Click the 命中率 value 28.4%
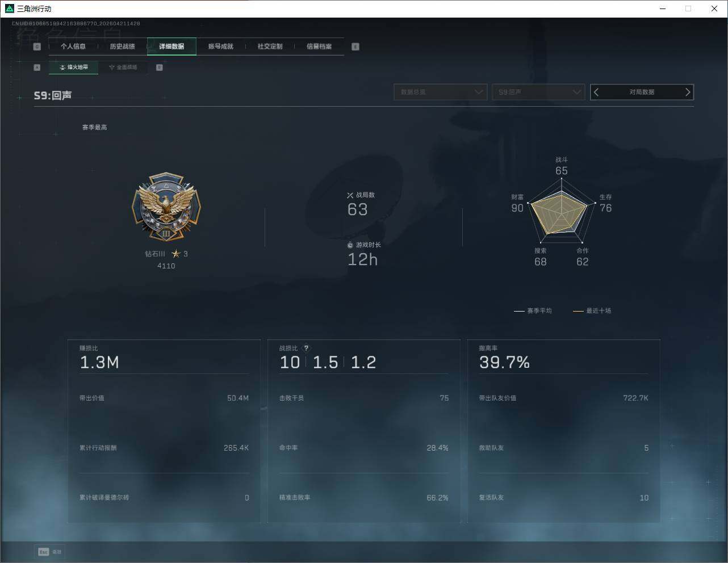728x563 pixels. (x=437, y=448)
